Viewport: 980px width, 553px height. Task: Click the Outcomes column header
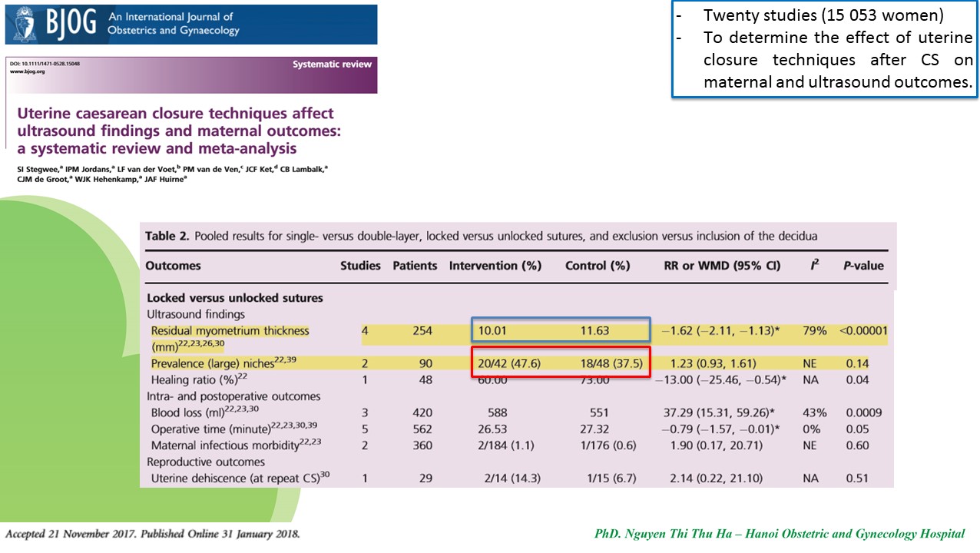click(174, 266)
